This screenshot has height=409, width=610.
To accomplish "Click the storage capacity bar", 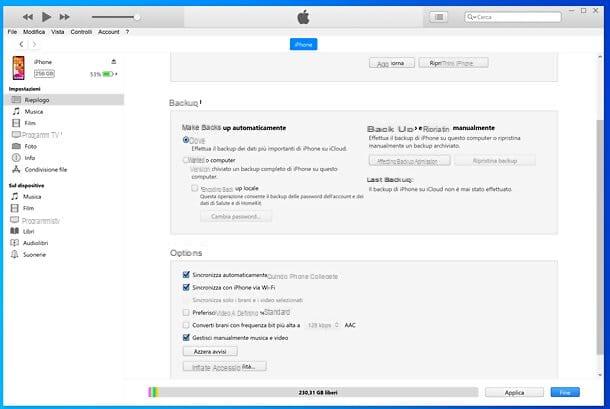I will (313, 392).
